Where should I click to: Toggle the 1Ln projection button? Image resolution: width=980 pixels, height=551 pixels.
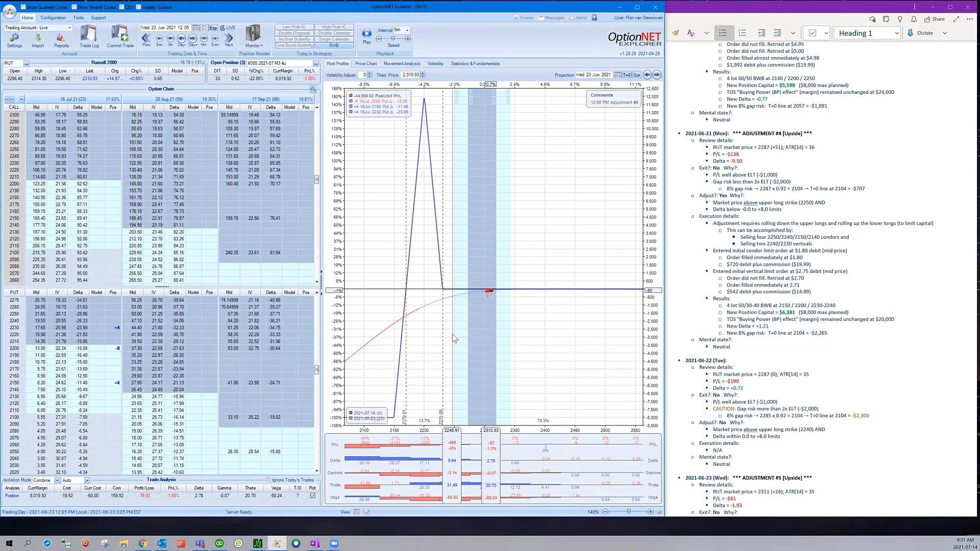click(x=636, y=75)
